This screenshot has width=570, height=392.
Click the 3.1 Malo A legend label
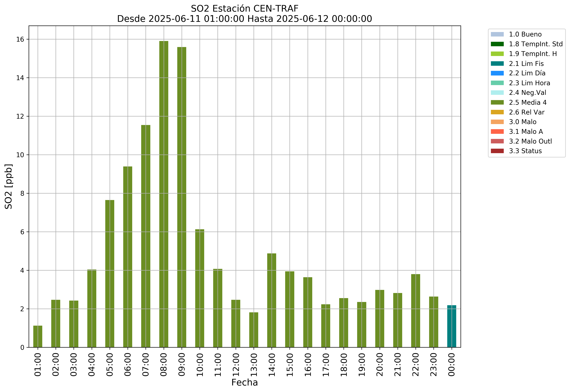click(526, 132)
